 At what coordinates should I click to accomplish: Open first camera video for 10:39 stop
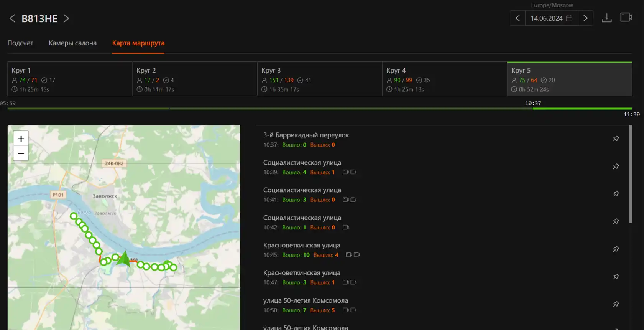point(345,172)
